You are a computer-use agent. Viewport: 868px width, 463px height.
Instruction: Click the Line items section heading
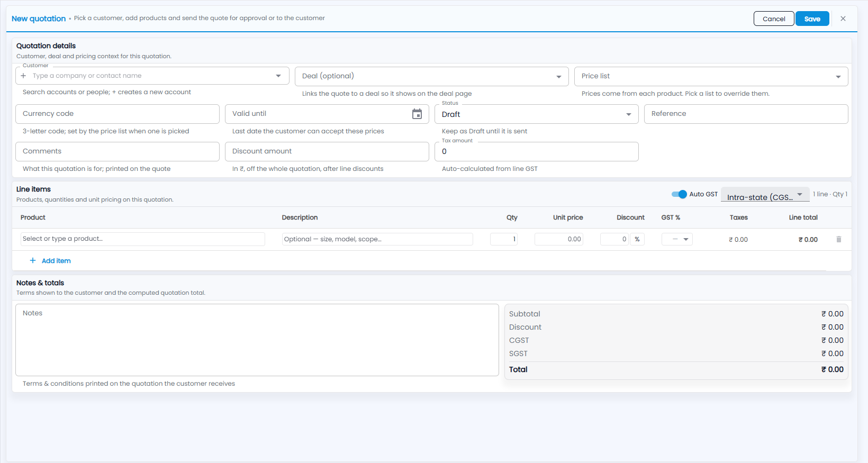tap(33, 189)
